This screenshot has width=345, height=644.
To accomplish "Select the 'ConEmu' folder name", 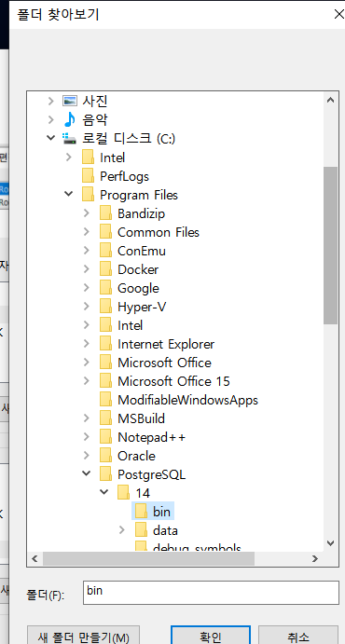I will click(142, 251).
